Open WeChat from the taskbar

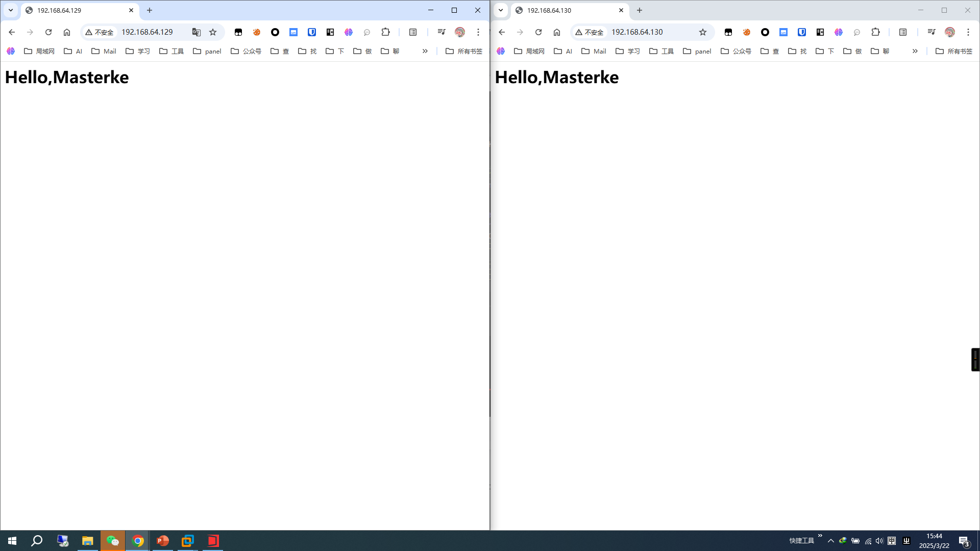pos(113,541)
